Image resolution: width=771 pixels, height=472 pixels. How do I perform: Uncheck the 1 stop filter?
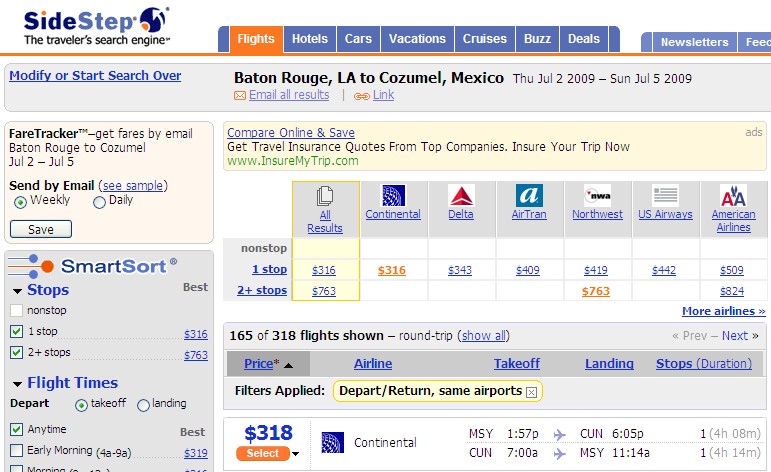[16, 331]
